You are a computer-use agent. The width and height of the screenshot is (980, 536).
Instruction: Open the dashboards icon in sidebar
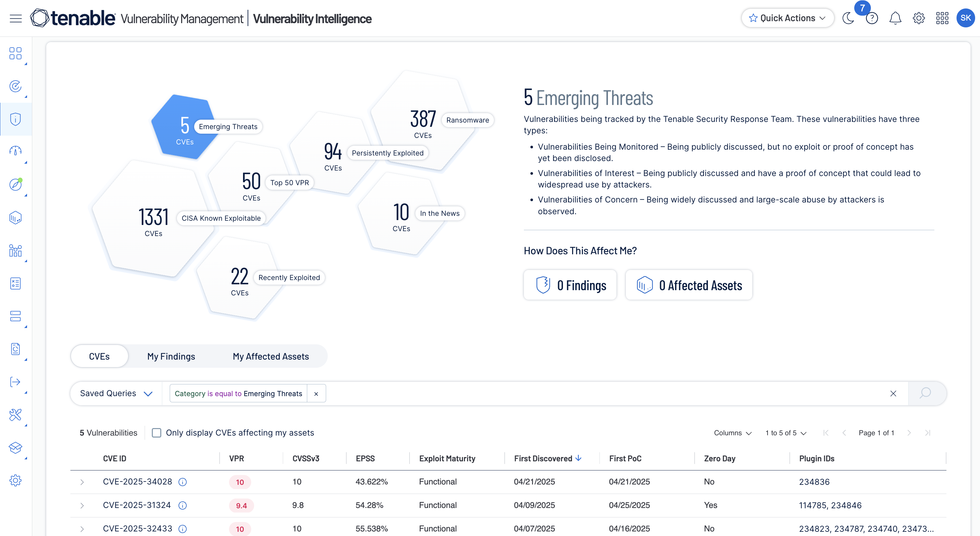pos(16,54)
